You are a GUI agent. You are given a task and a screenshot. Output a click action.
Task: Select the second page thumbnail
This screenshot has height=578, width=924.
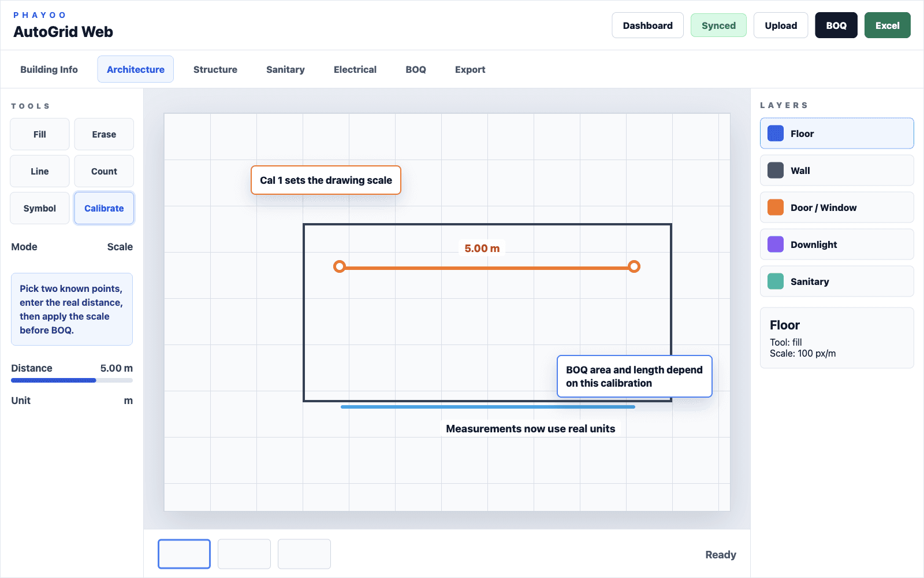tap(244, 554)
